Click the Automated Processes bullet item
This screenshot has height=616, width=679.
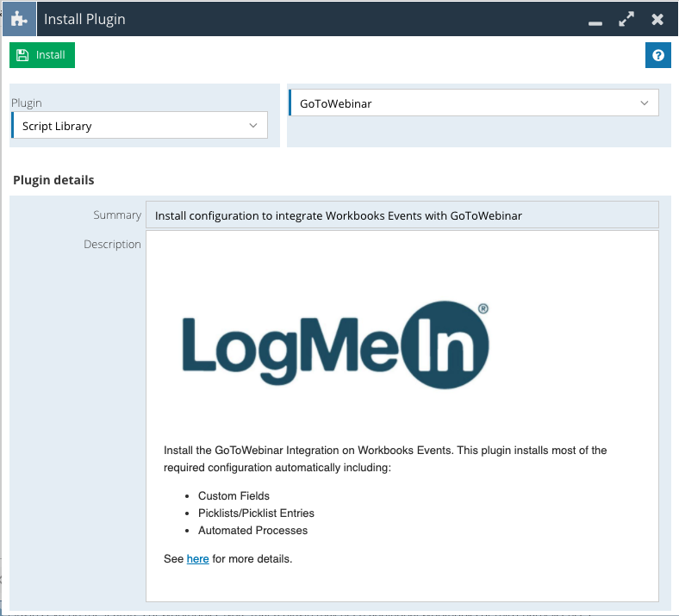tap(252, 531)
